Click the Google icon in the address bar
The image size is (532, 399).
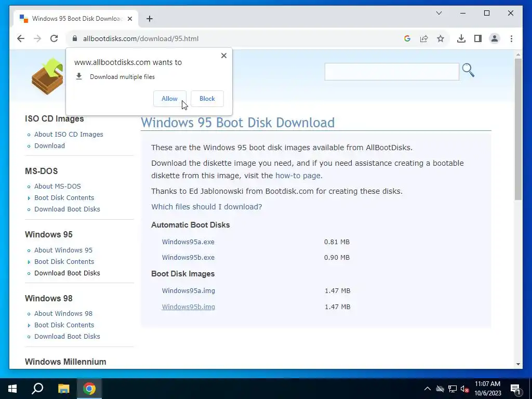pyautogui.click(x=407, y=38)
